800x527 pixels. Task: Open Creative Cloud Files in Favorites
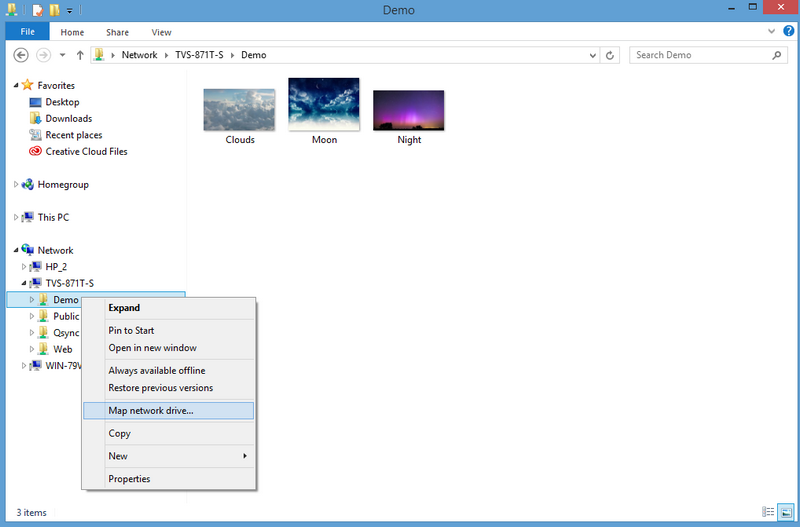coord(86,151)
